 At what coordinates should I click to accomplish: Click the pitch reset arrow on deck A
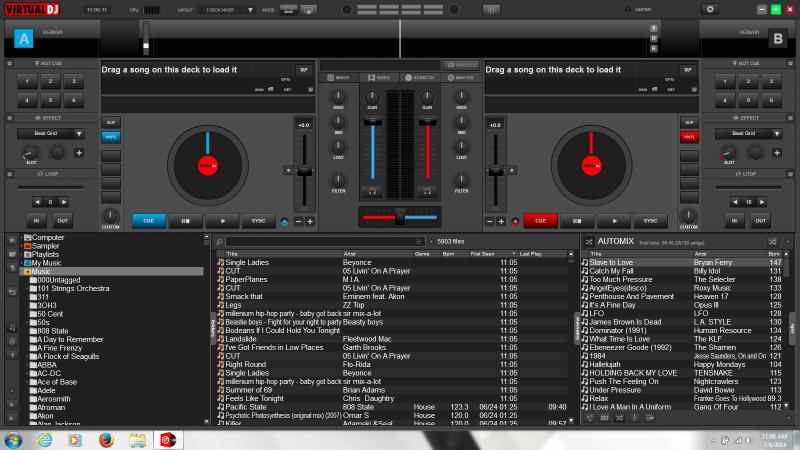point(288,170)
